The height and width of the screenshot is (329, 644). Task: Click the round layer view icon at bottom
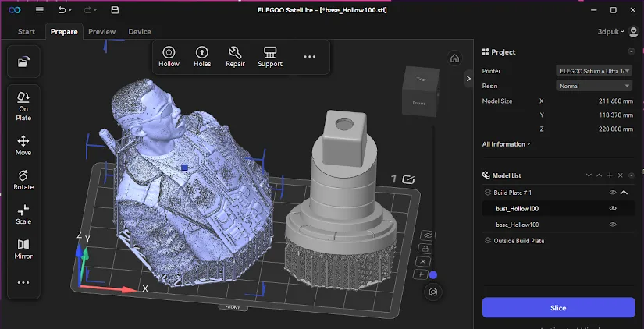click(x=433, y=292)
